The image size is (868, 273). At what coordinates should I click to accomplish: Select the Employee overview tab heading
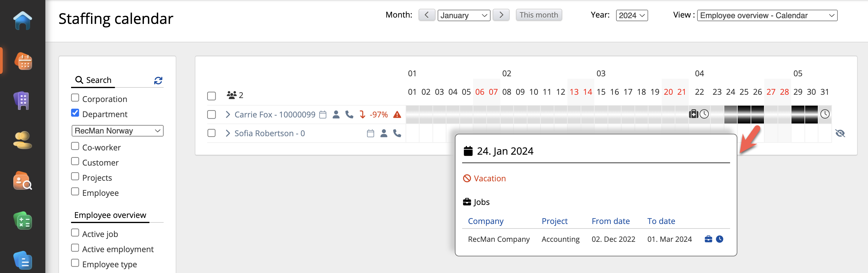[x=110, y=215]
